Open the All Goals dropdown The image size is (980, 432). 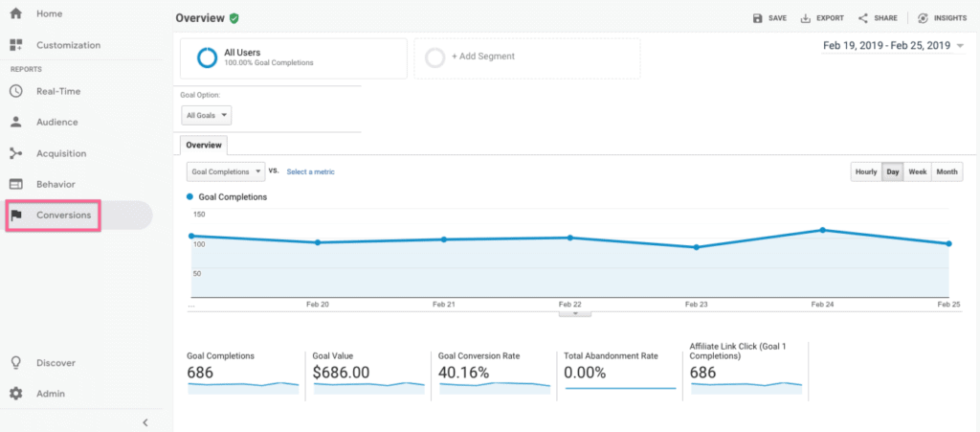[207, 115]
